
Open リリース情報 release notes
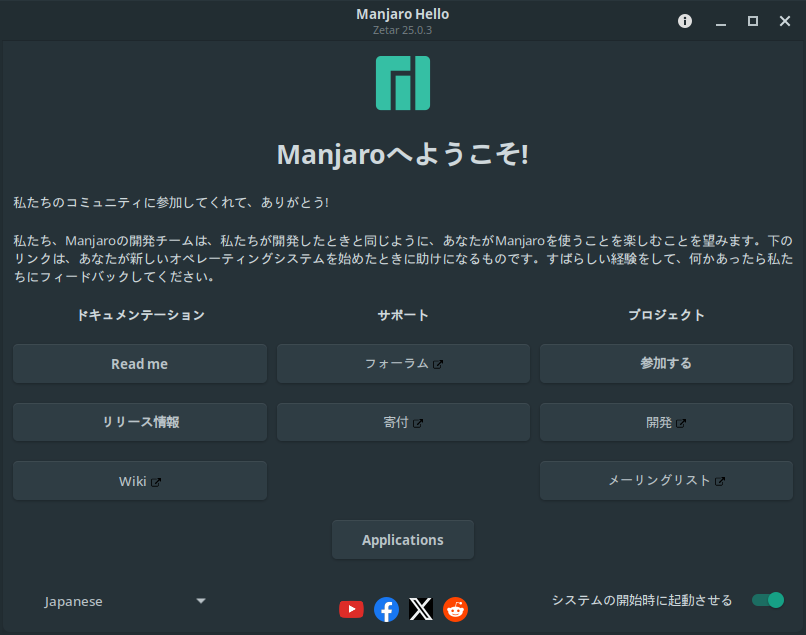(x=140, y=422)
